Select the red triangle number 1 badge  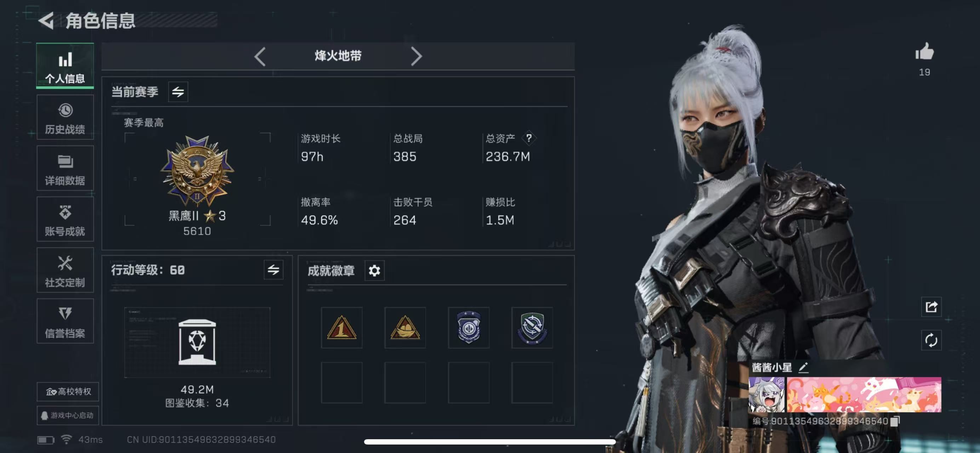(342, 327)
